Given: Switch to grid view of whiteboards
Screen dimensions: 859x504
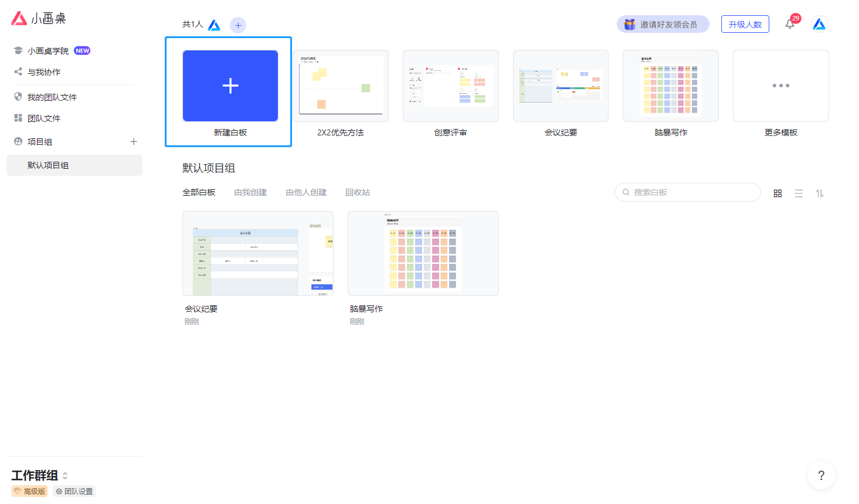Looking at the screenshot, I should pyautogui.click(x=777, y=193).
